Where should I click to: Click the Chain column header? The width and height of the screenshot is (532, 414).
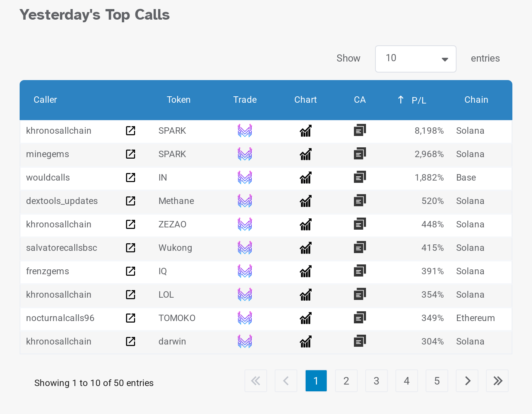pyautogui.click(x=476, y=100)
